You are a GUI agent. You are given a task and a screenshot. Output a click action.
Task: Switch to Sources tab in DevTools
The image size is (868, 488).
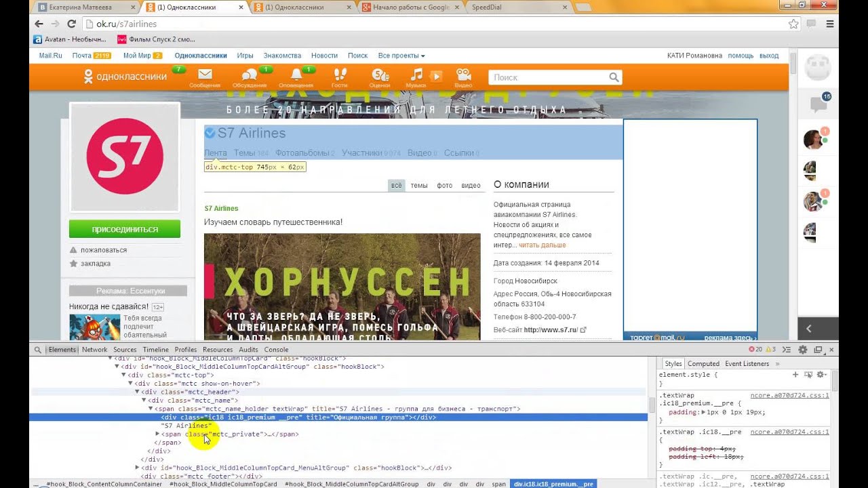coord(125,350)
